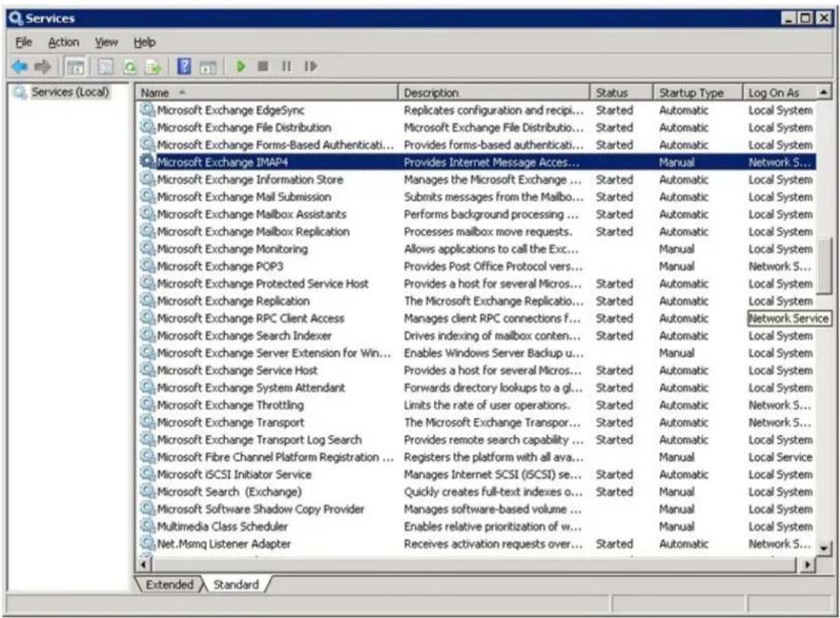Screen dimensions: 840x618
Task: Click the Forward arrow toolbar icon
Action: [43, 67]
